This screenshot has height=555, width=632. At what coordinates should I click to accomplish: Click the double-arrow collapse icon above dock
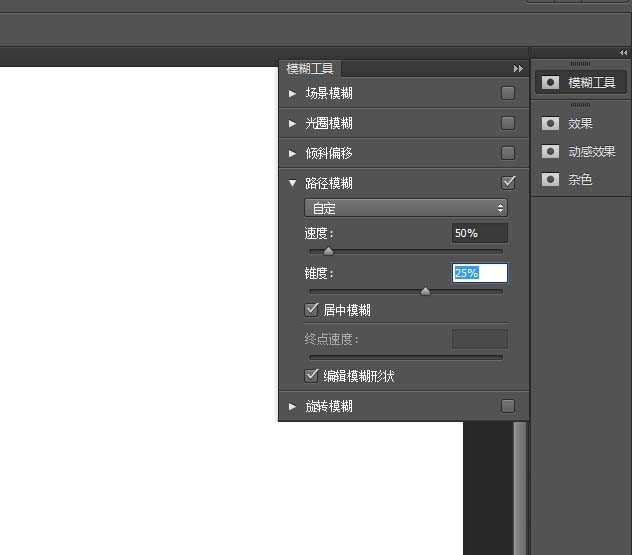point(624,52)
